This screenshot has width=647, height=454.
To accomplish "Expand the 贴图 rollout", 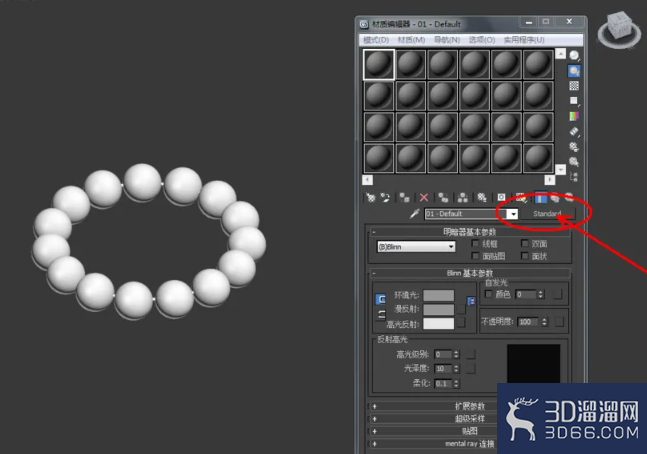I will click(432, 431).
